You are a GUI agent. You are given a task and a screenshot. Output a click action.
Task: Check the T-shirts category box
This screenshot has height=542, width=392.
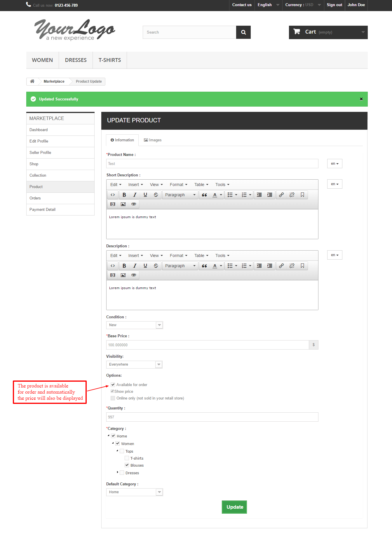(x=127, y=458)
